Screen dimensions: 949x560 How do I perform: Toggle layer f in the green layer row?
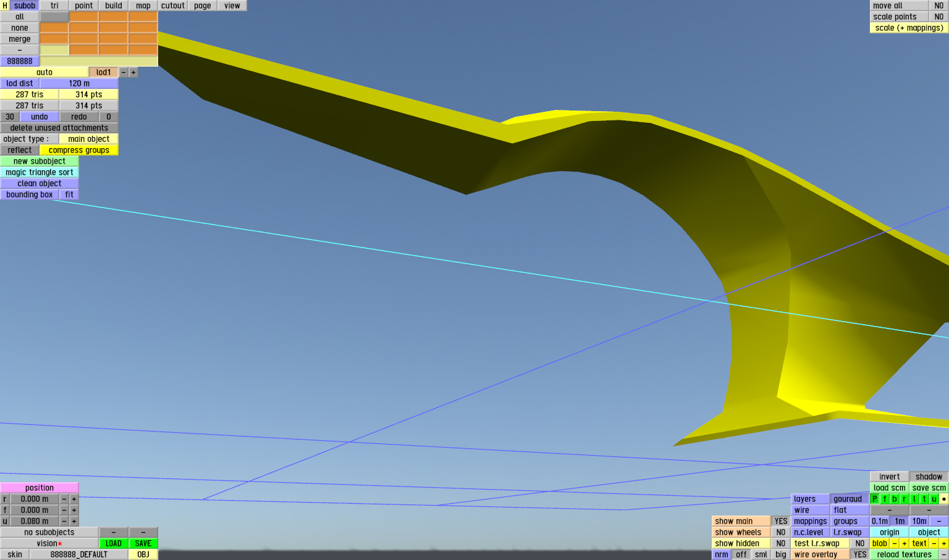pyautogui.click(x=885, y=499)
